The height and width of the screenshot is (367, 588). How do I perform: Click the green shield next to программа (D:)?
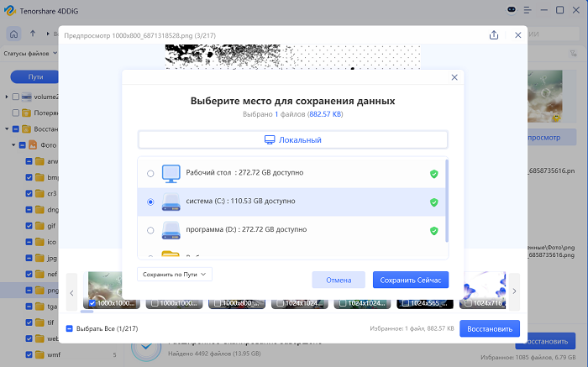[434, 231]
